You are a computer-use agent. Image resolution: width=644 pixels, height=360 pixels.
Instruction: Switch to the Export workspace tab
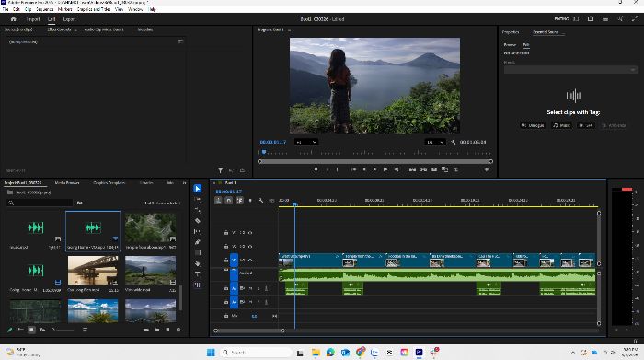[x=69, y=19]
